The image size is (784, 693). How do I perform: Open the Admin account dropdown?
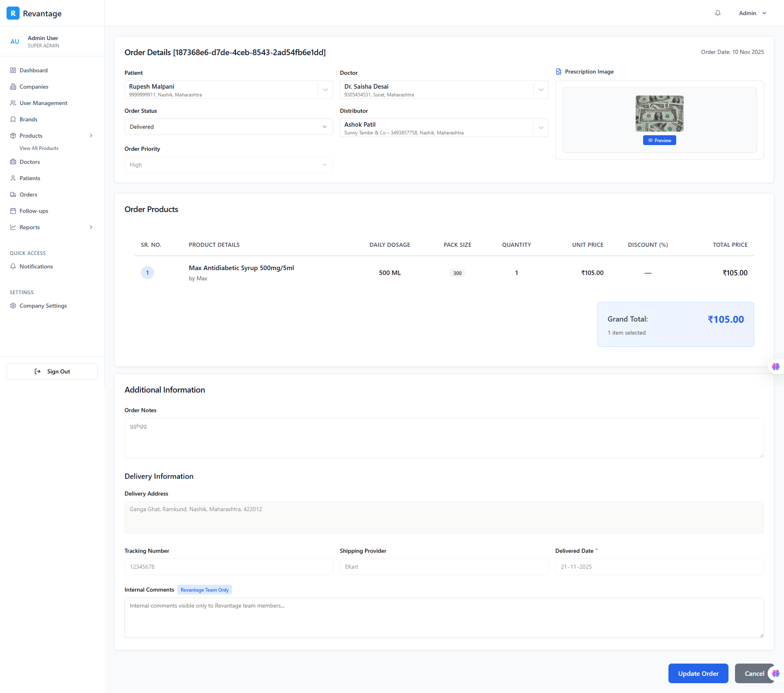[753, 13]
